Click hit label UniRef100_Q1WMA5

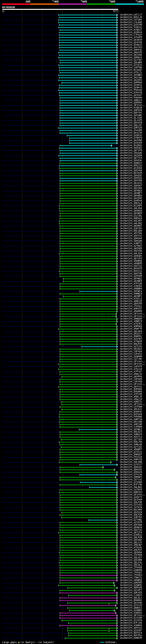(131, 357)
